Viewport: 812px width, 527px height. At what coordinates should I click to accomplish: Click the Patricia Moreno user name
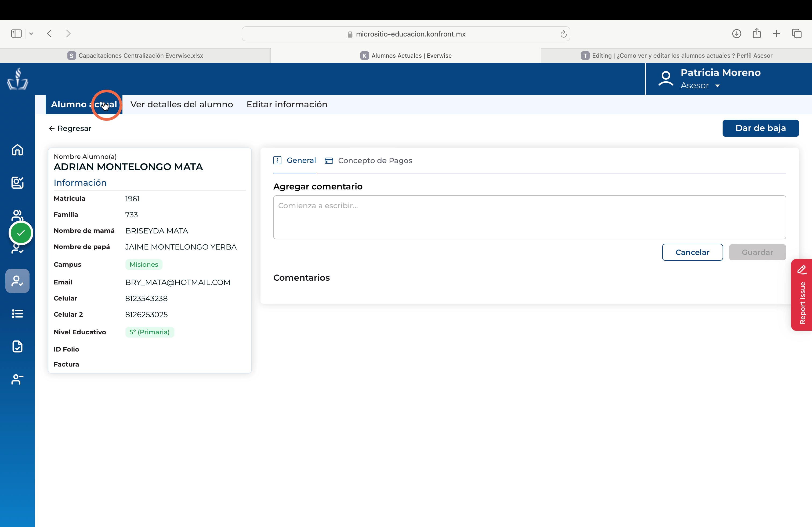point(720,73)
